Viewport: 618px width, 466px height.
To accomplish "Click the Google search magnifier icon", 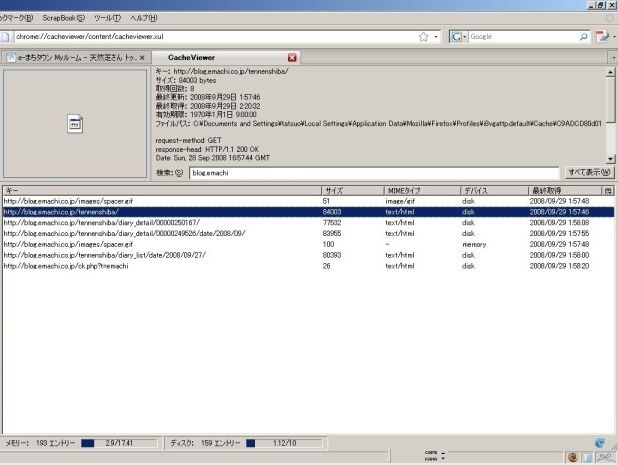I will [583, 37].
